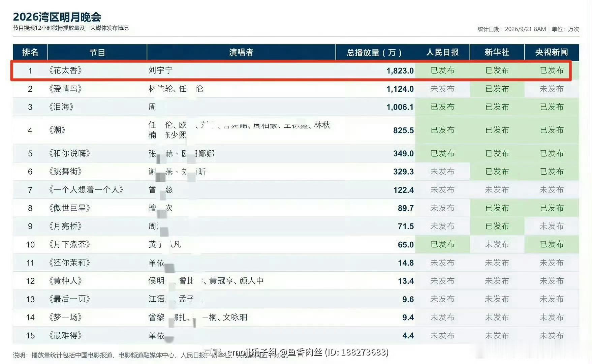Click the 2026湾区明月晚会 title
592x364 pixels.
(x=57, y=17)
